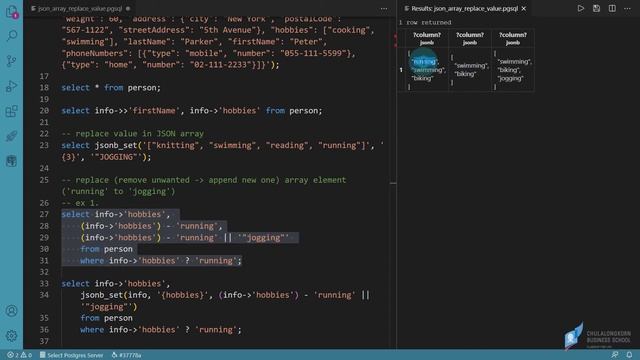Click the ?column? header above the "jogging" cell

[x=513, y=38]
